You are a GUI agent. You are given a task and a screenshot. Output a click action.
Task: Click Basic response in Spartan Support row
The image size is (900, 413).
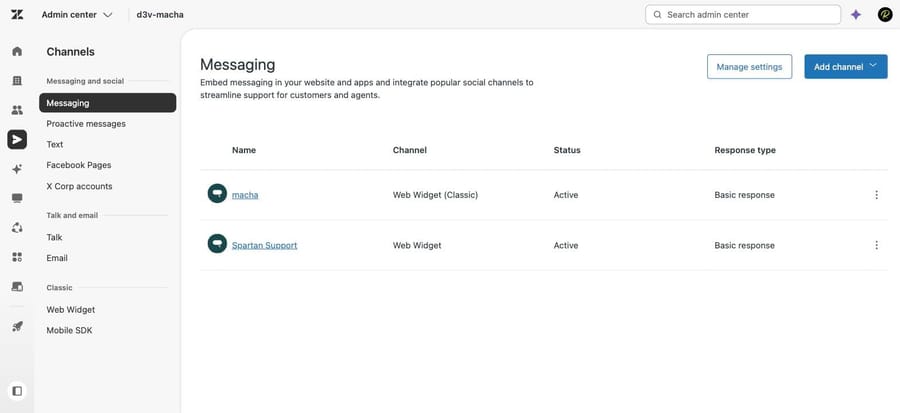(x=744, y=246)
